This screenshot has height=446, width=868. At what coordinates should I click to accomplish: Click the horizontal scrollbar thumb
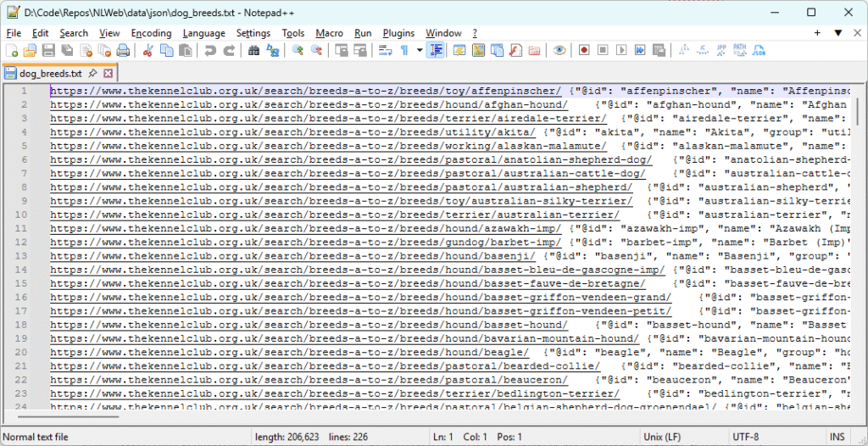pos(68,416)
